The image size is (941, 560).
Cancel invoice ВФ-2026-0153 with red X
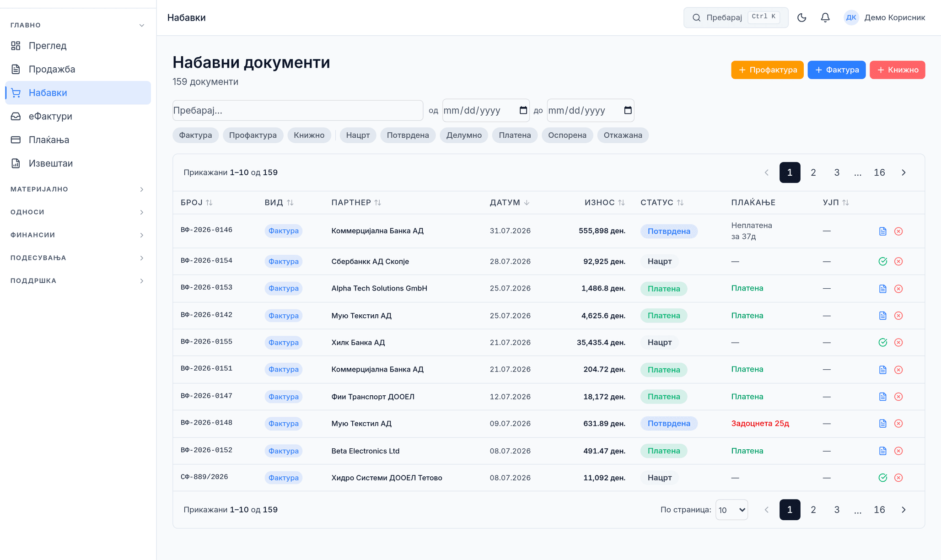898,289
